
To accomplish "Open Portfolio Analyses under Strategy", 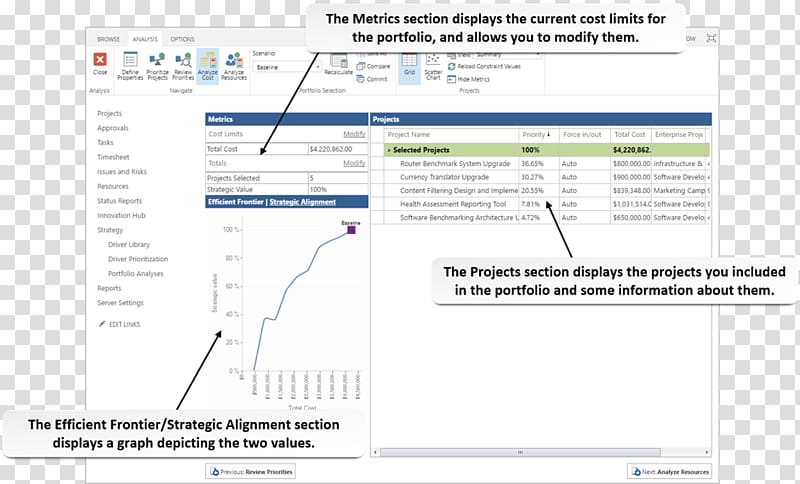I will 136,273.
